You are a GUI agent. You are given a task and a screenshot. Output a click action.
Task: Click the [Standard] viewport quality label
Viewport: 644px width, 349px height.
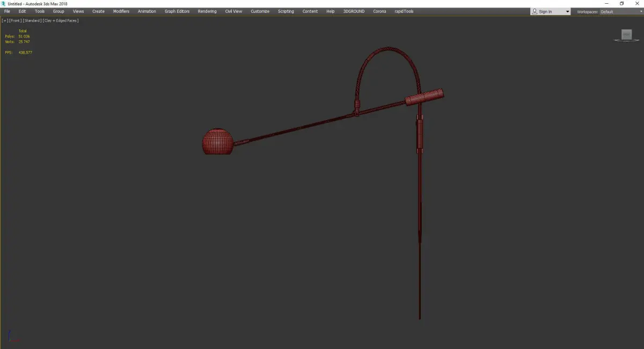point(32,20)
